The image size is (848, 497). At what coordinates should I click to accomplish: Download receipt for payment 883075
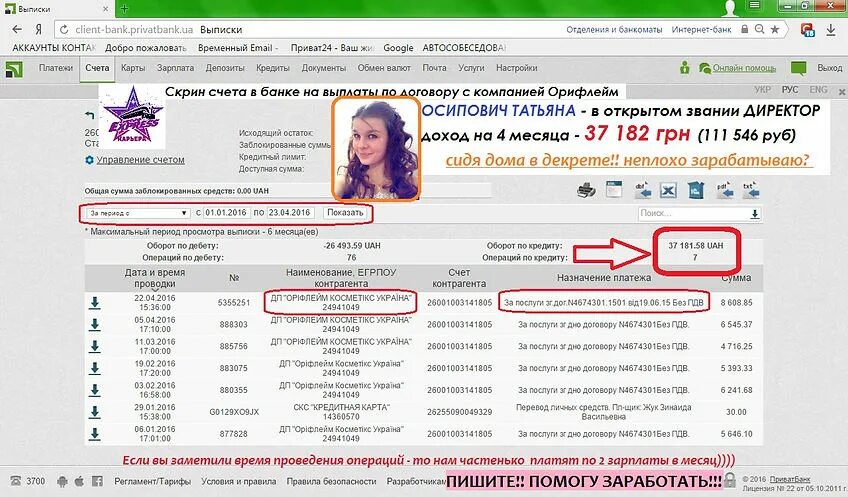click(x=95, y=368)
